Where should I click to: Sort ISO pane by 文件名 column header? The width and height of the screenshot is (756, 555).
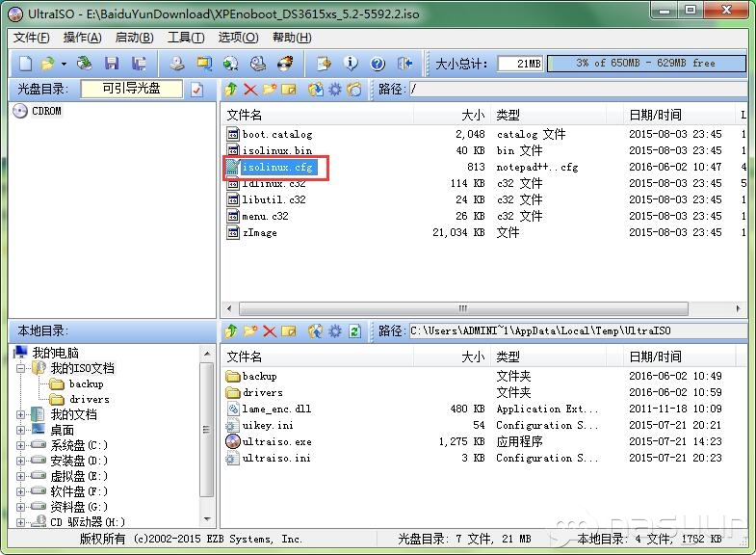317,115
